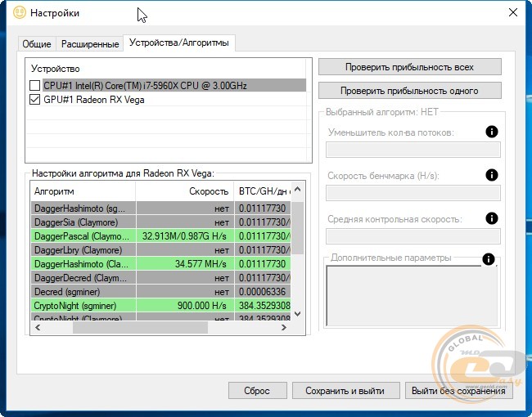Click algorithm list scroll-down arrow
This screenshot has width=532, height=417.
(x=298, y=314)
